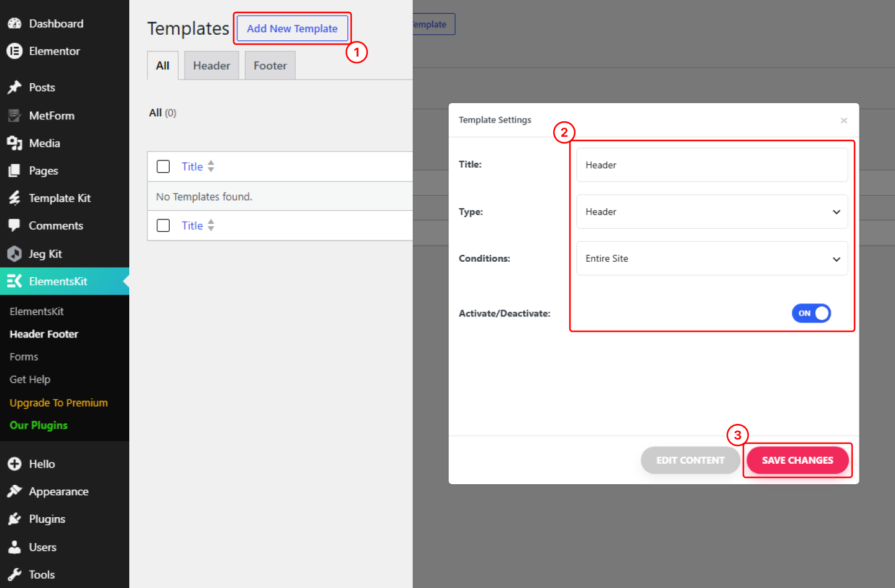Click the Plugins plug icon
The width and height of the screenshot is (895, 588).
(x=15, y=519)
